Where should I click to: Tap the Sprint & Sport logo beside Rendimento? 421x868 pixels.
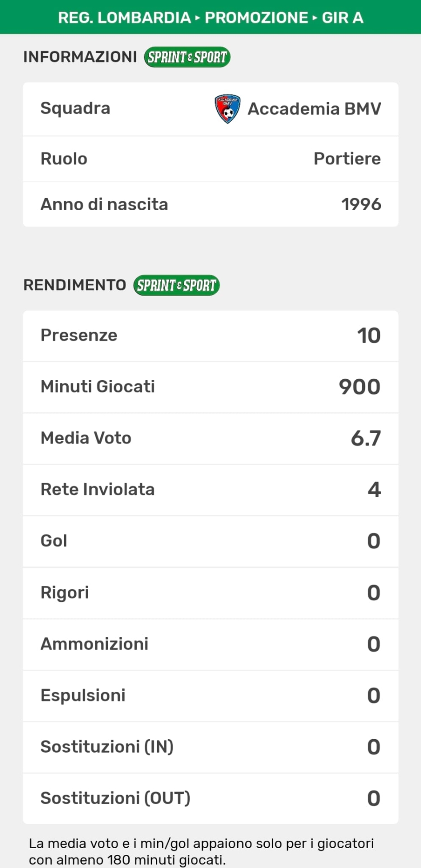coord(176,286)
